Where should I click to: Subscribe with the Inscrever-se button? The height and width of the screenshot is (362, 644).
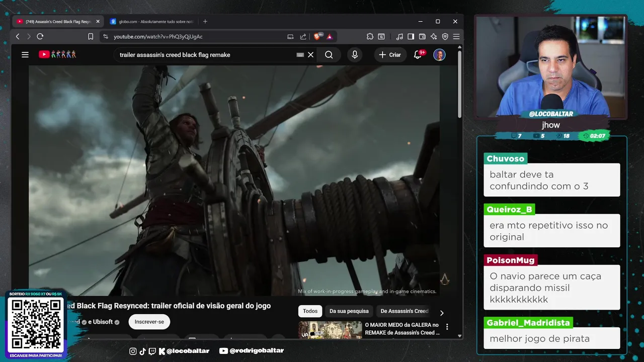point(149,322)
